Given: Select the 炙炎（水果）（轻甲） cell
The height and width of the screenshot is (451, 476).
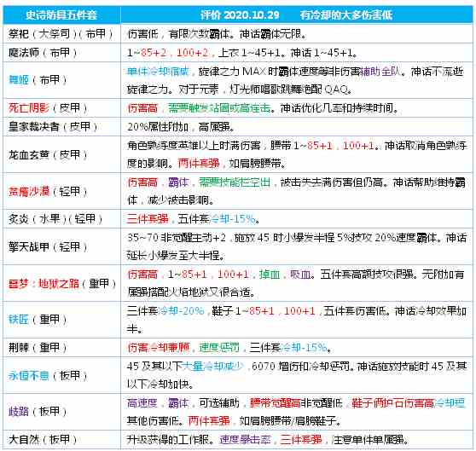Looking at the screenshot, I should pyautogui.click(x=61, y=218).
